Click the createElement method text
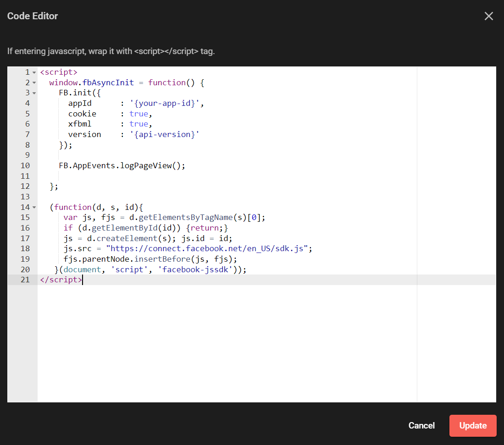 [127, 238]
